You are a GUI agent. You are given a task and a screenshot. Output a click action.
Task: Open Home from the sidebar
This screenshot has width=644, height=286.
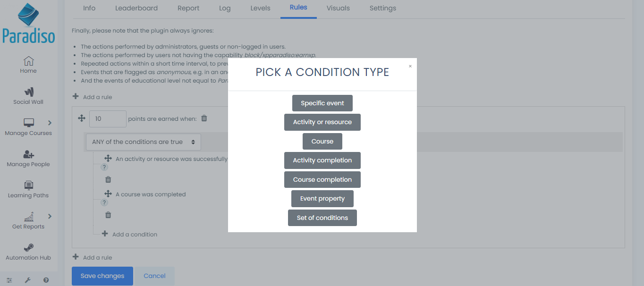[28, 65]
